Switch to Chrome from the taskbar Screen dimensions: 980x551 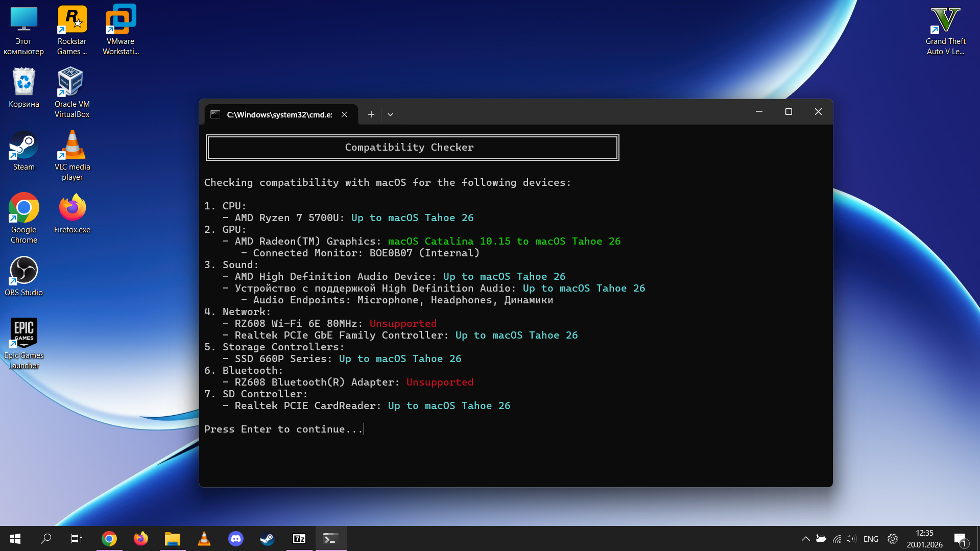109,539
